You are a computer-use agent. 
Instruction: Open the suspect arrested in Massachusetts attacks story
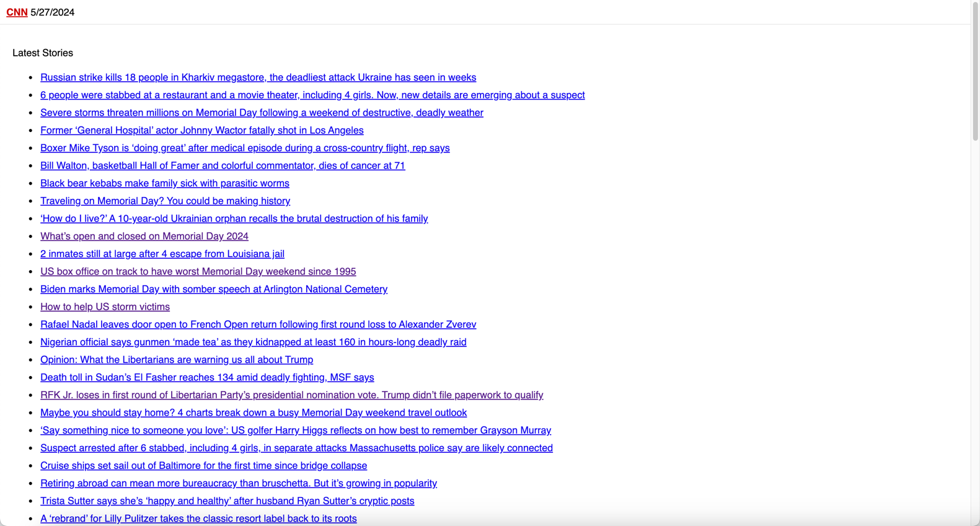[x=296, y=448]
